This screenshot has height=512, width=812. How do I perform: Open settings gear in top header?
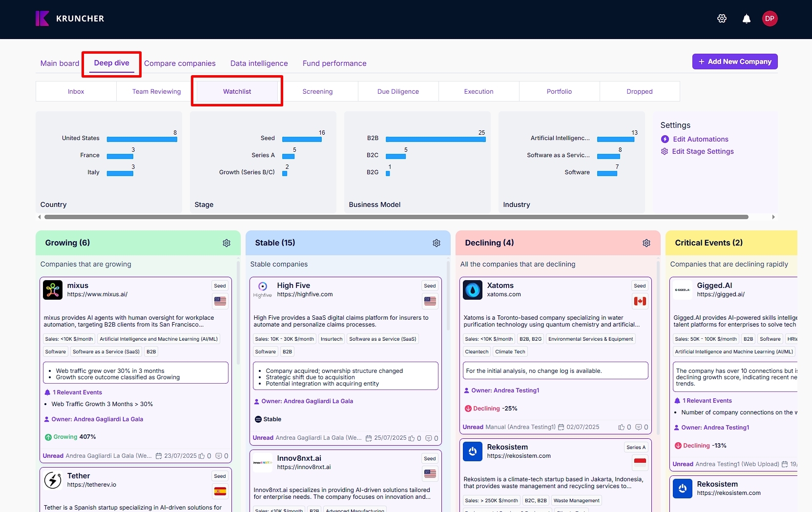[x=722, y=19]
